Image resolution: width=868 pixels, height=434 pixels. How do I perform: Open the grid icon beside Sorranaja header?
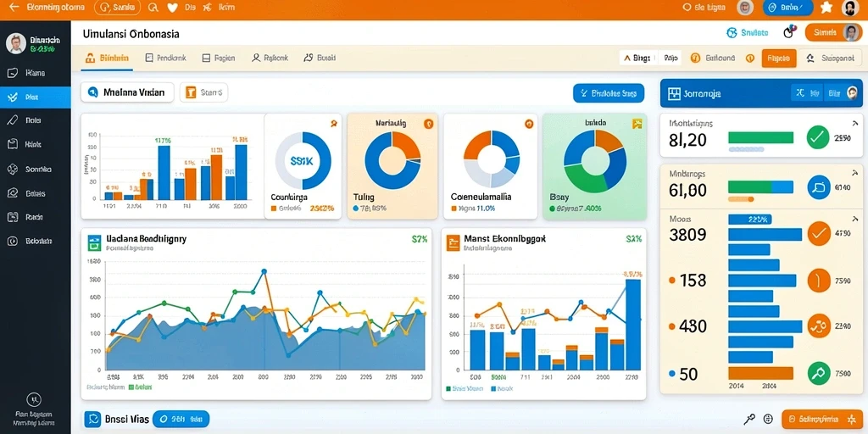674,93
